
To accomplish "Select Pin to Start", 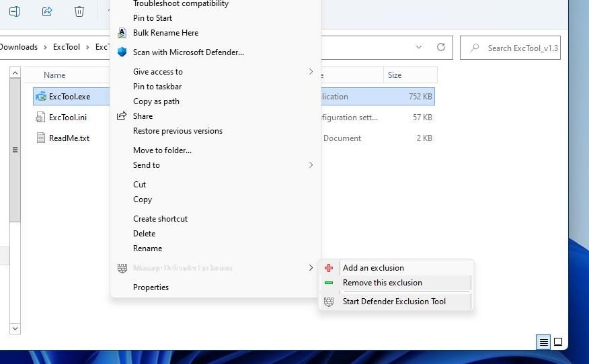I will (x=153, y=18).
